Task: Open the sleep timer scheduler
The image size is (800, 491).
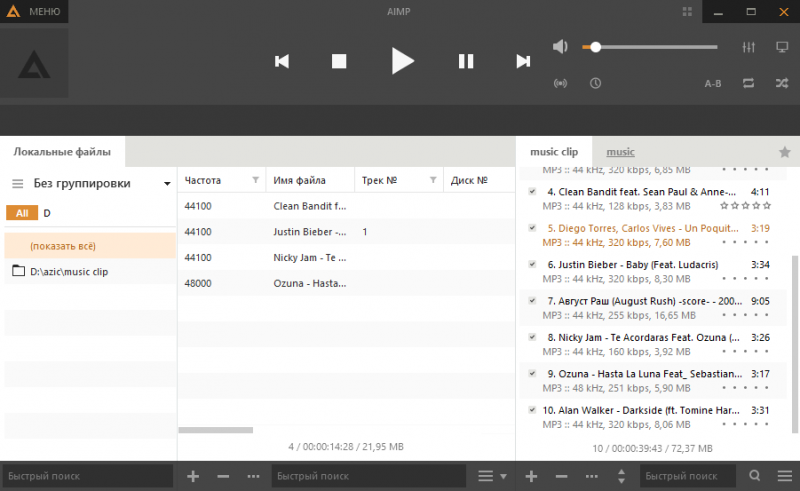Action: coord(595,83)
